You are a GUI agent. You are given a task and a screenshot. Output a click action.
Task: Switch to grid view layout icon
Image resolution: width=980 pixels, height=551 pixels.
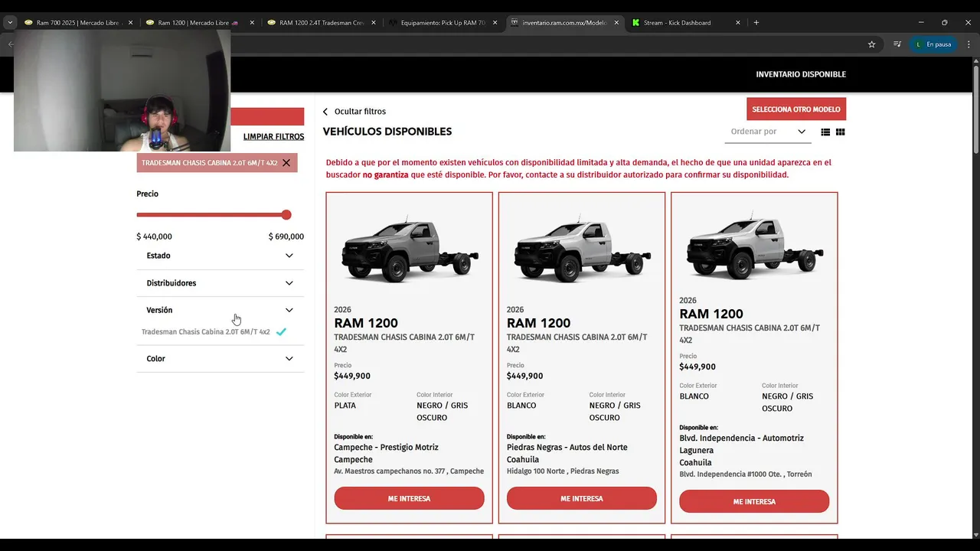tap(840, 132)
